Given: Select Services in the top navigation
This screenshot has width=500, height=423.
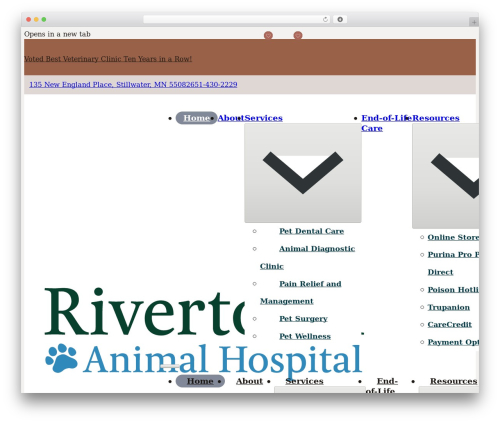Looking at the screenshot, I should coord(263,118).
